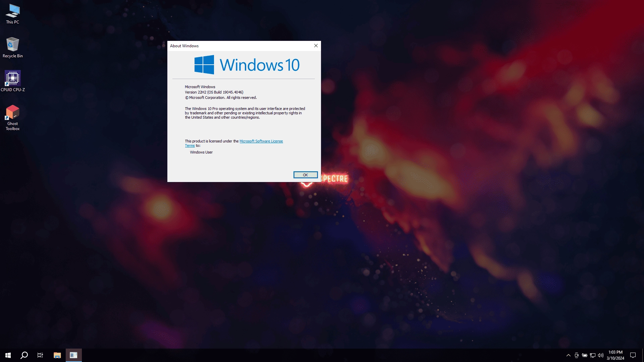Click the "The Windows 10 Pro operating system" paragraph
The width and height of the screenshot is (644, 362).
(x=245, y=113)
